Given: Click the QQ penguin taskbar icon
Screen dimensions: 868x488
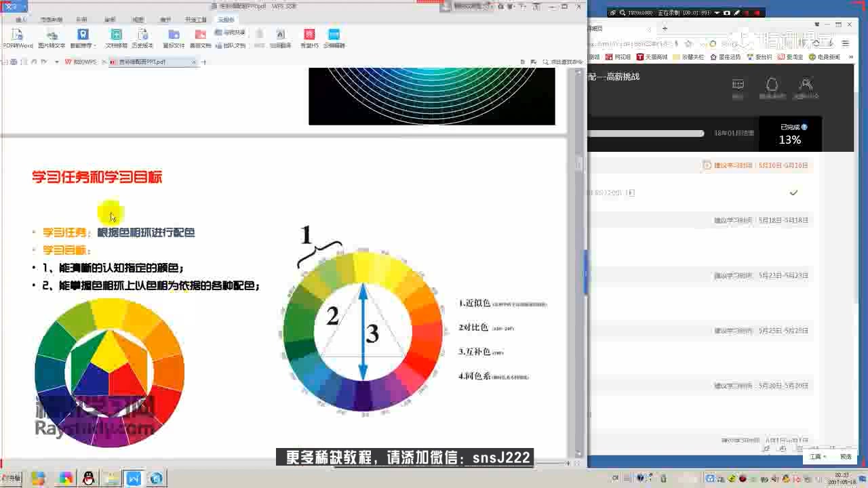Looking at the screenshot, I should pyautogui.click(x=88, y=479).
